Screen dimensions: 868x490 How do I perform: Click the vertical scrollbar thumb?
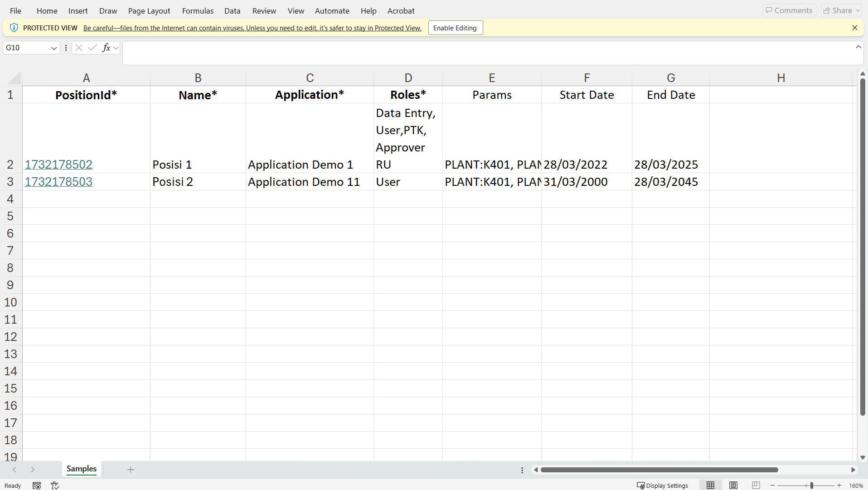[863, 247]
